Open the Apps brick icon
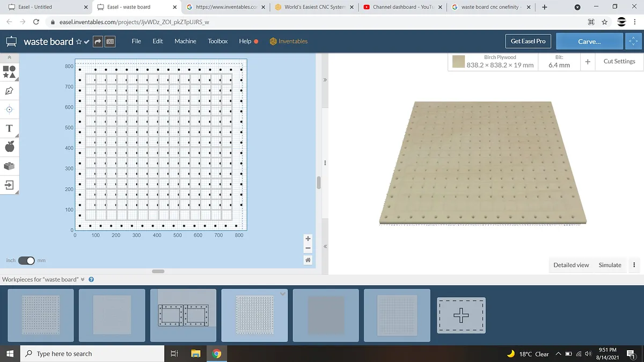Image resolution: width=644 pixels, height=362 pixels. [9, 166]
